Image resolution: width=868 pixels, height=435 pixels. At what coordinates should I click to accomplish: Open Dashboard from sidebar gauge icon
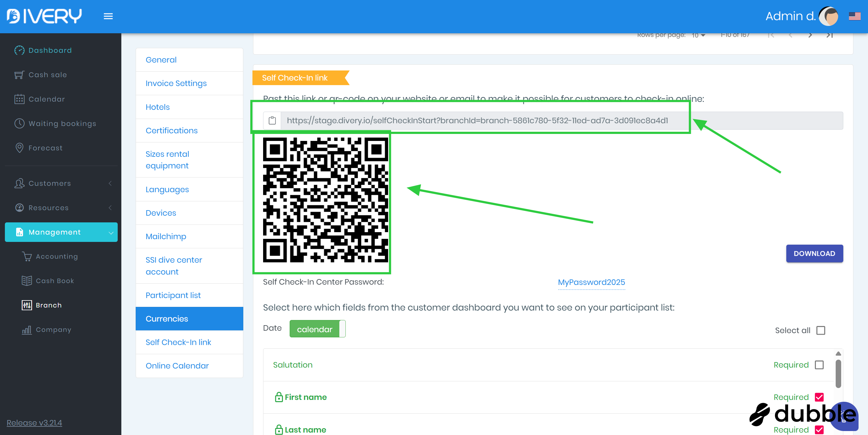pyautogui.click(x=19, y=50)
